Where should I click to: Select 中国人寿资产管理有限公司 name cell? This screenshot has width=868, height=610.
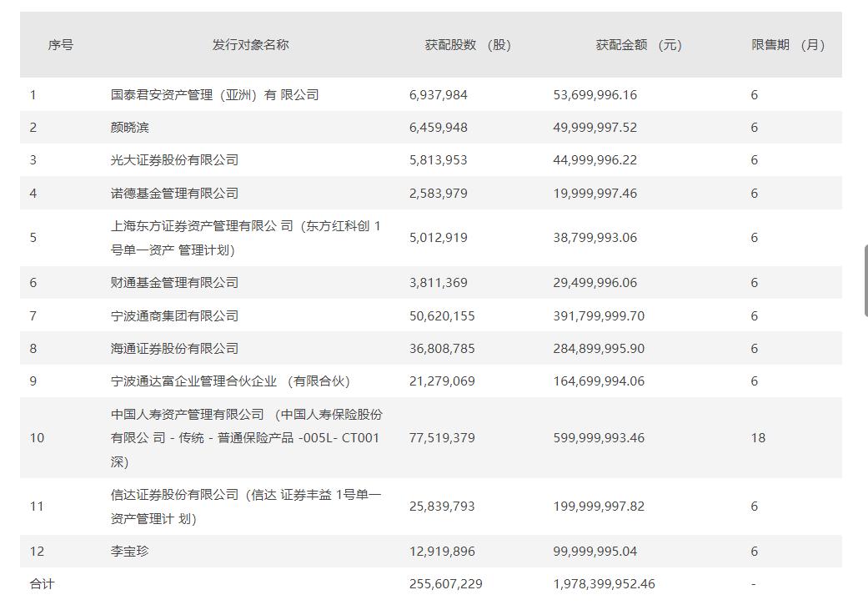click(246, 438)
